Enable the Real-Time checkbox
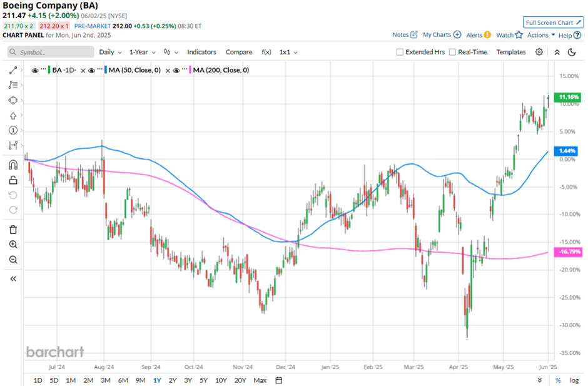Viewport: 588px width, 386px height. tap(452, 52)
